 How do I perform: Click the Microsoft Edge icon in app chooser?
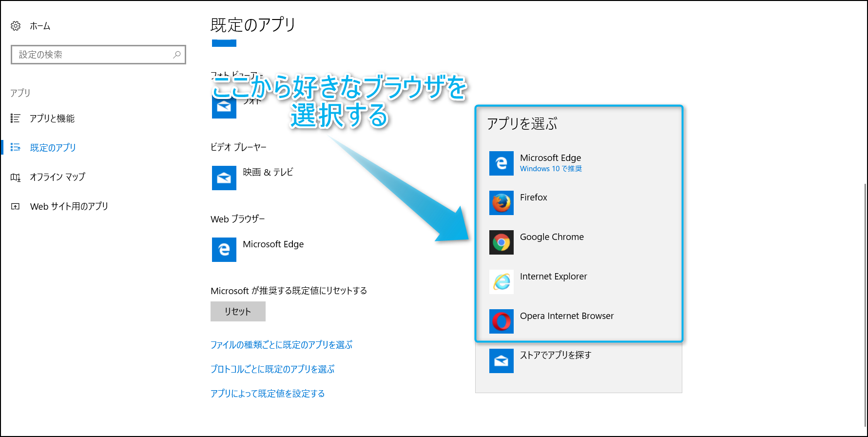pos(501,163)
